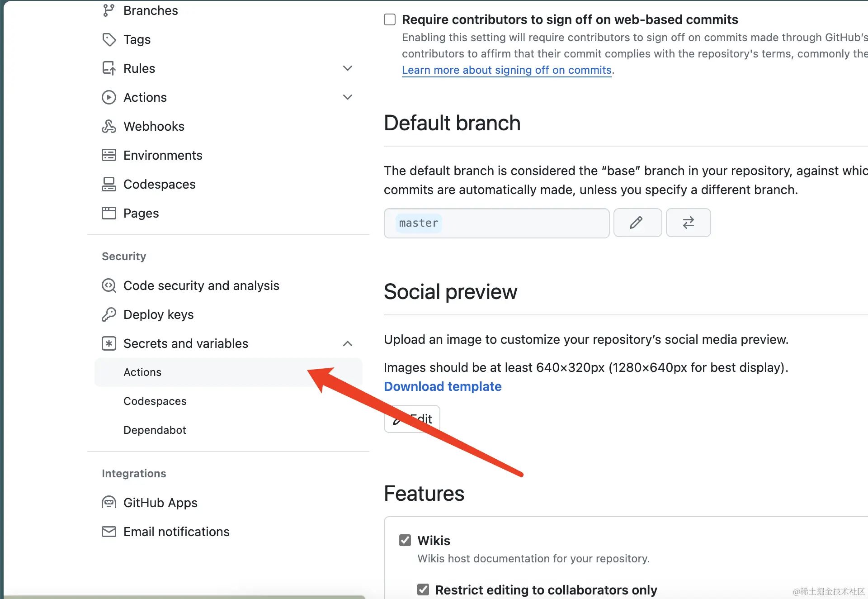Expand the Rules section chevron
The height and width of the screenshot is (599, 868).
(x=348, y=68)
